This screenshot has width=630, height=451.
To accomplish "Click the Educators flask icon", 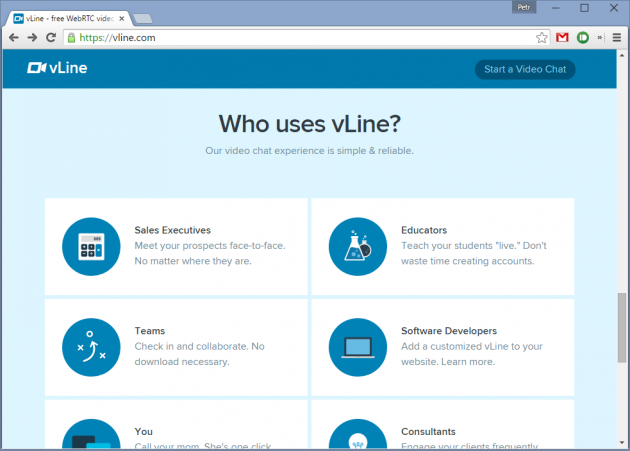I will coord(358,246).
